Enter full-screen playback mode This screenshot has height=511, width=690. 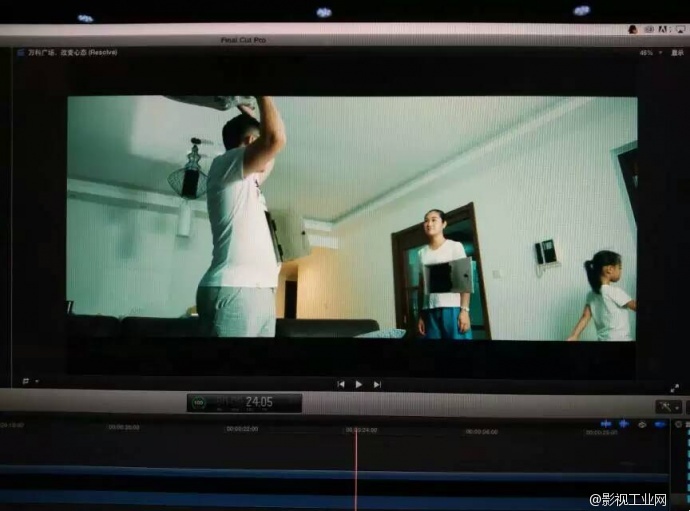tap(674, 387)
